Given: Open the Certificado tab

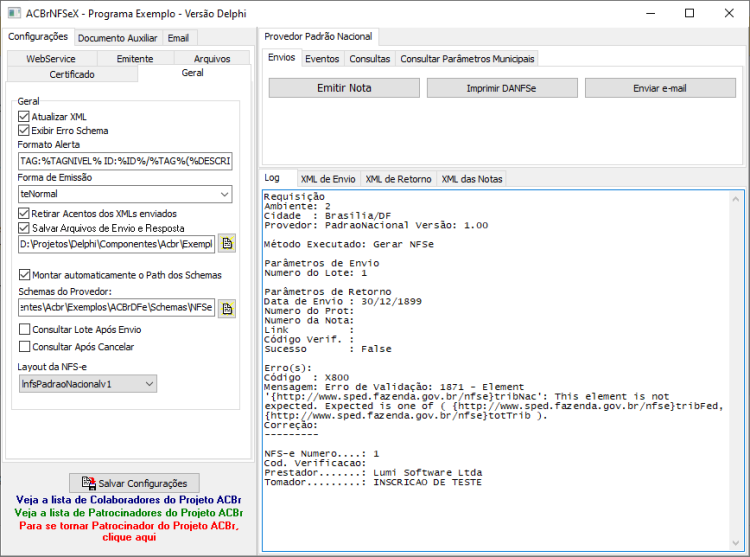Looking at the screenshot, I should click(72, 74).
